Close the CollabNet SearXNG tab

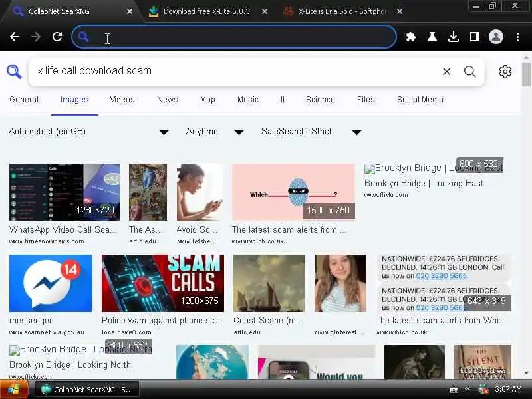pyautogui.click(x=130, y=11)
